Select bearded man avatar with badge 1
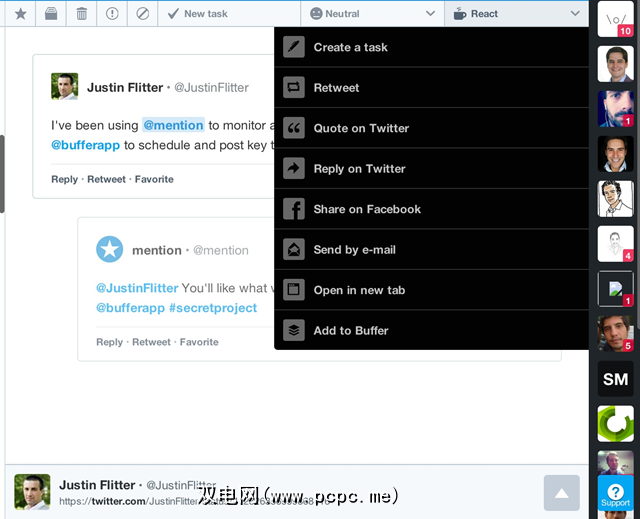The height and width of the screenshot is (519, 640). pyautogui.click(x=616, y=109)
